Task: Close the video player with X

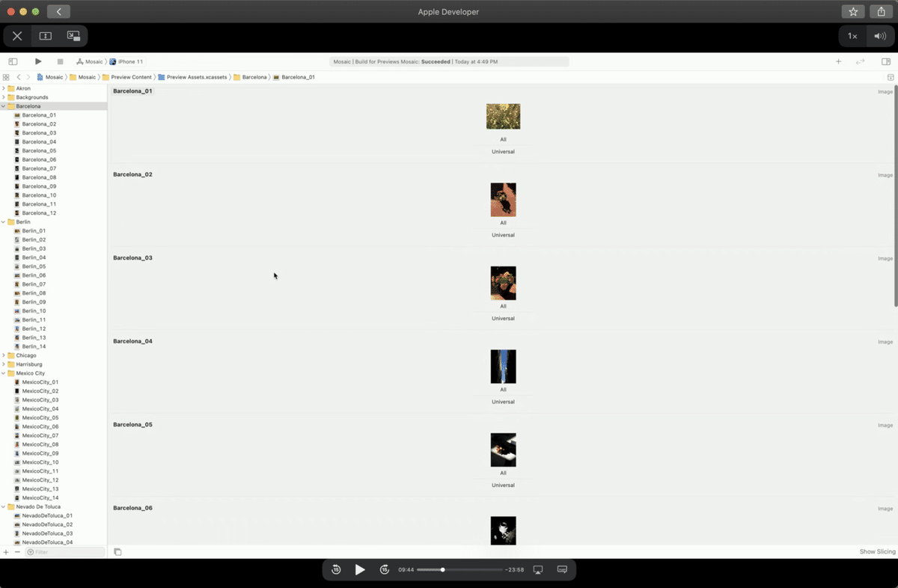Action: pyautogui.click(x=17, y=36)
